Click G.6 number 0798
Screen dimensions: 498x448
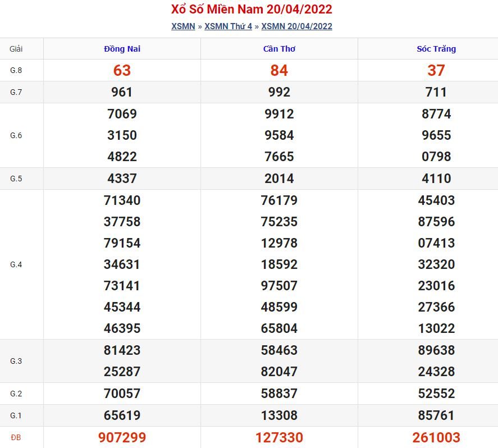[436, 157]
